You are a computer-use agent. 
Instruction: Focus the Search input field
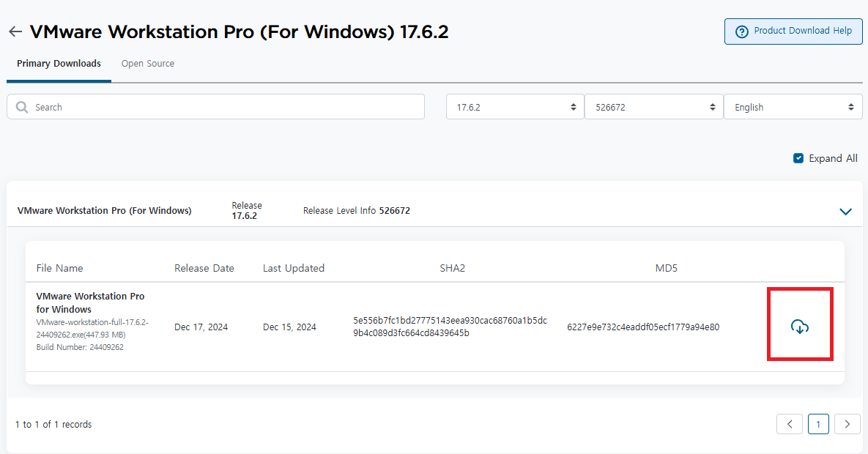(215, 107)
